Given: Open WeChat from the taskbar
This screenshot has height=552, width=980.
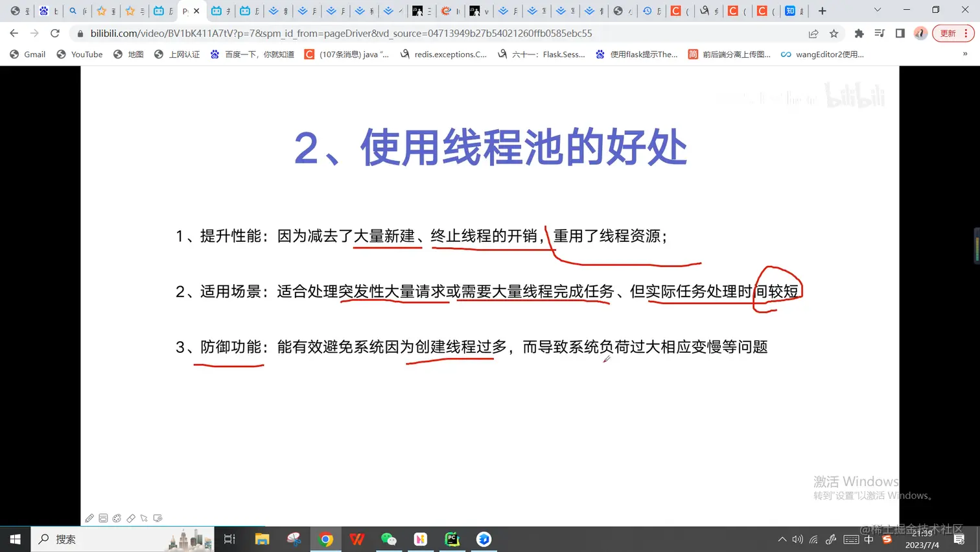Looking at the screenshot, I should pyautogui.click(x=389, y=539).
